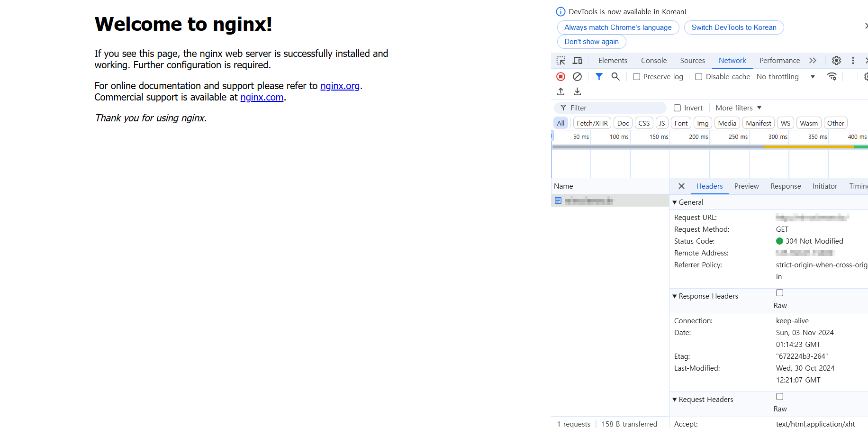Enable Preserve log checkbox
Screen dimensions: 868x428
coord(637,77)
